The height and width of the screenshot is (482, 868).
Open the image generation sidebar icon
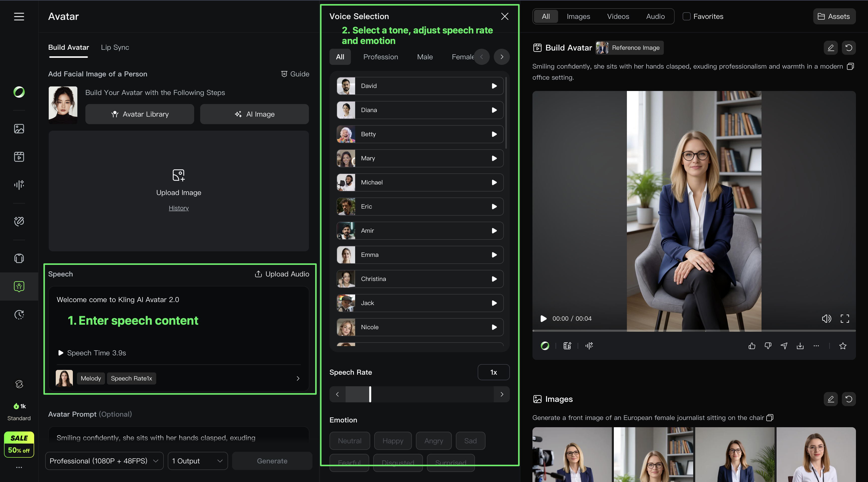[x=19, y=128]
